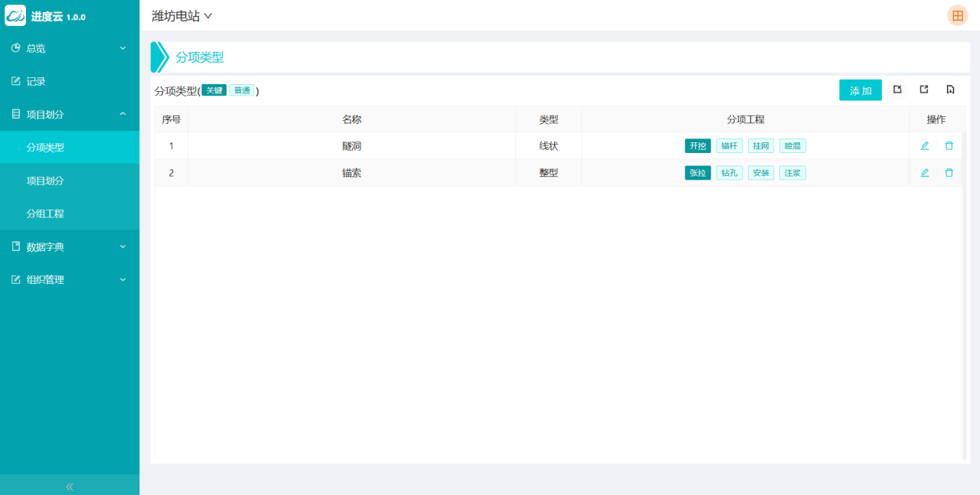Image resolution: width=980 pixels, height=495 pixels.
Task: Click the orange 田 user avatar
Action: point(957,15)
